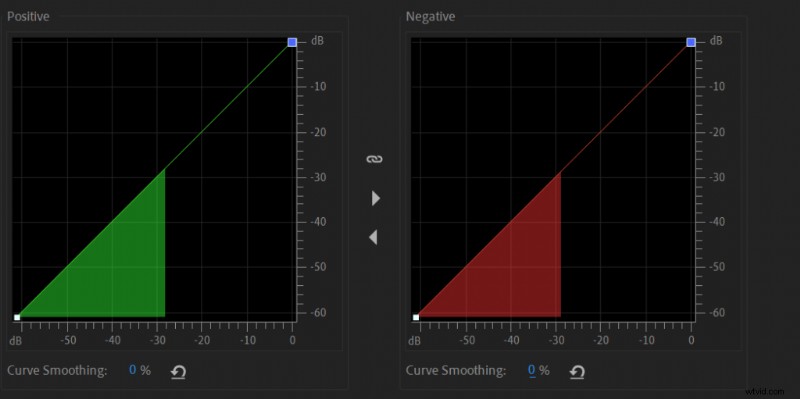The width and height of the screenshot is (800, 399).
Task: Click the Negative panel title
Action: tap(430, 17)
